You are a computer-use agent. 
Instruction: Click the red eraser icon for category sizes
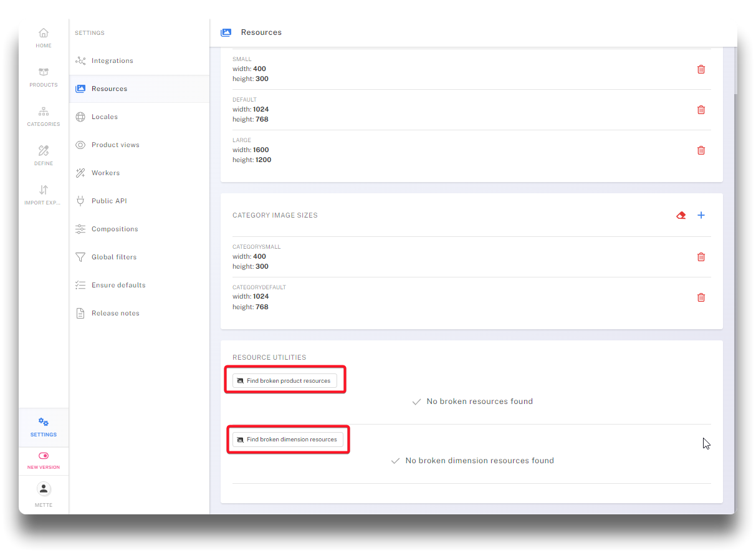point(681,215)
